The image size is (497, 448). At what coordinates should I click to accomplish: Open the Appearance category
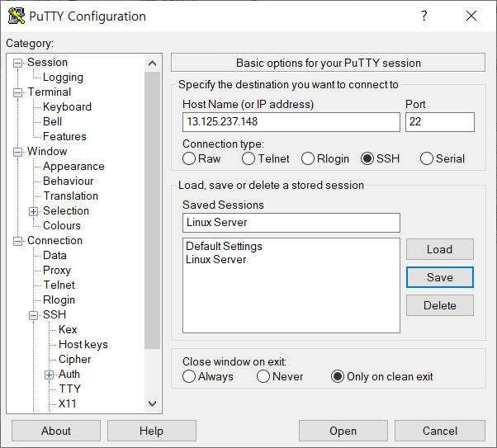point(73,167)
